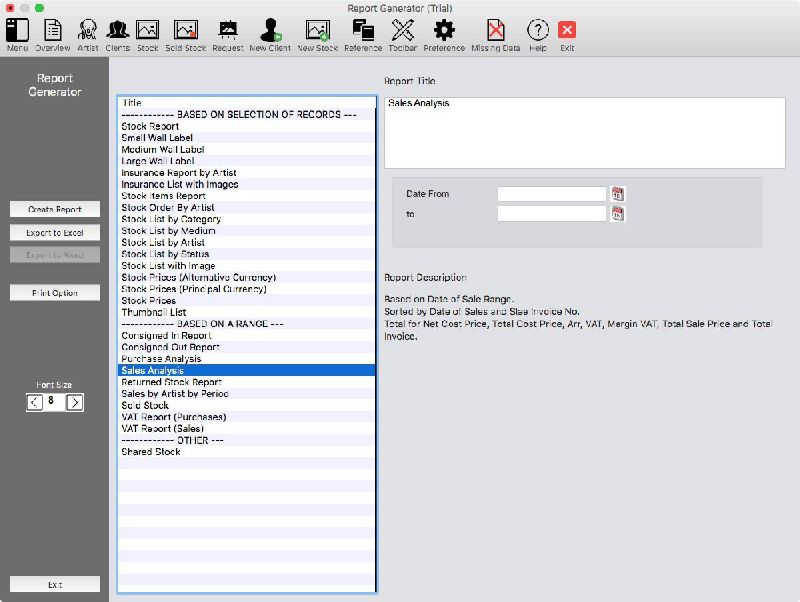Screen dimensions: 800x602
Task: Click the 'to' date input field
Action: [552, 214]
